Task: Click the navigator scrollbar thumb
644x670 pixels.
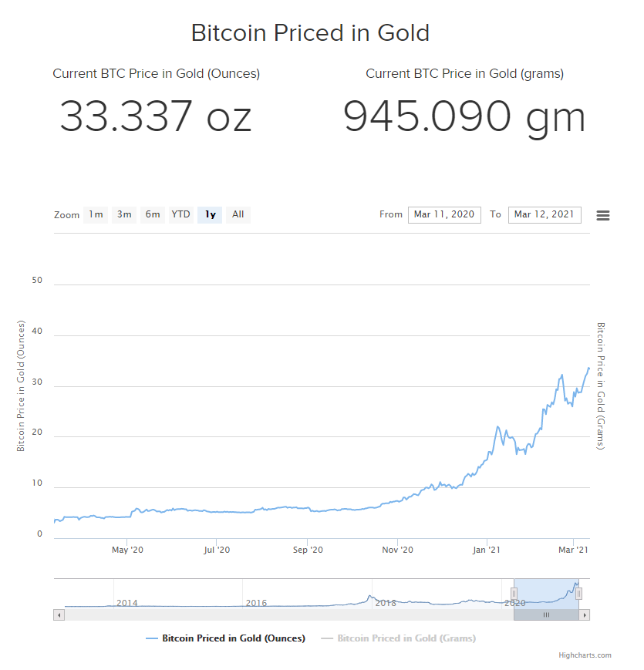Action: pyautogui.click(x=546, y=614)
